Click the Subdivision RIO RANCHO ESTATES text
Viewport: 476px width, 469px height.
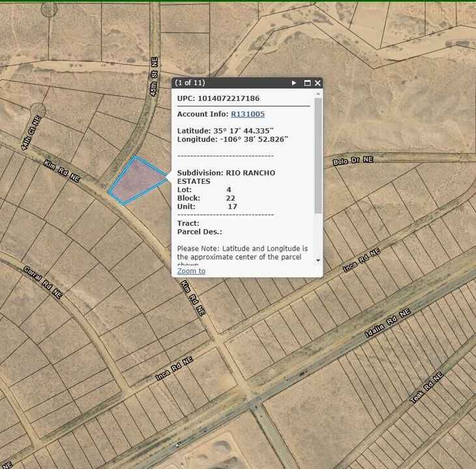coord(226,177)
